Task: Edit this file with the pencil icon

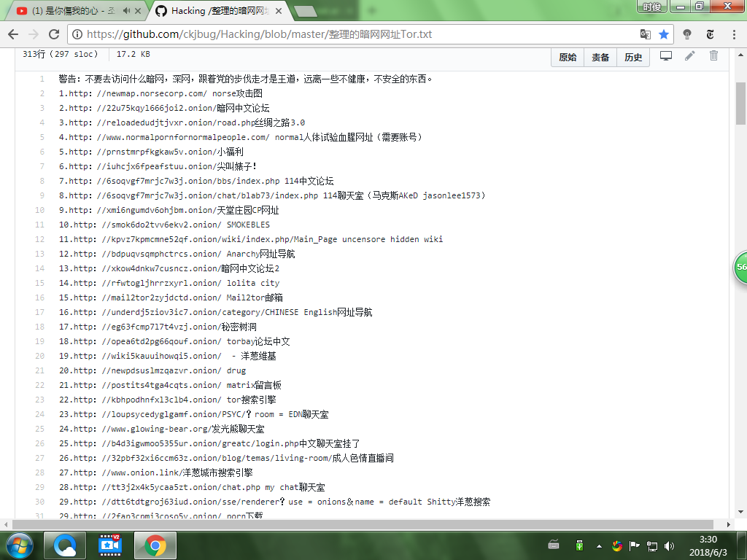Action: pos(690,55)
